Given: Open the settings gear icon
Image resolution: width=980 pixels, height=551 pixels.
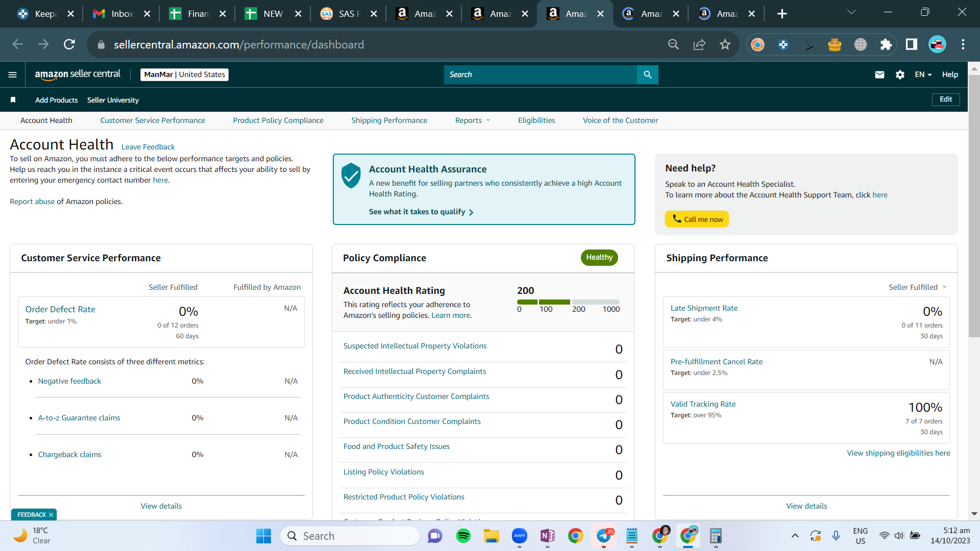Looking at the screenshot, I should click(900, 74).
